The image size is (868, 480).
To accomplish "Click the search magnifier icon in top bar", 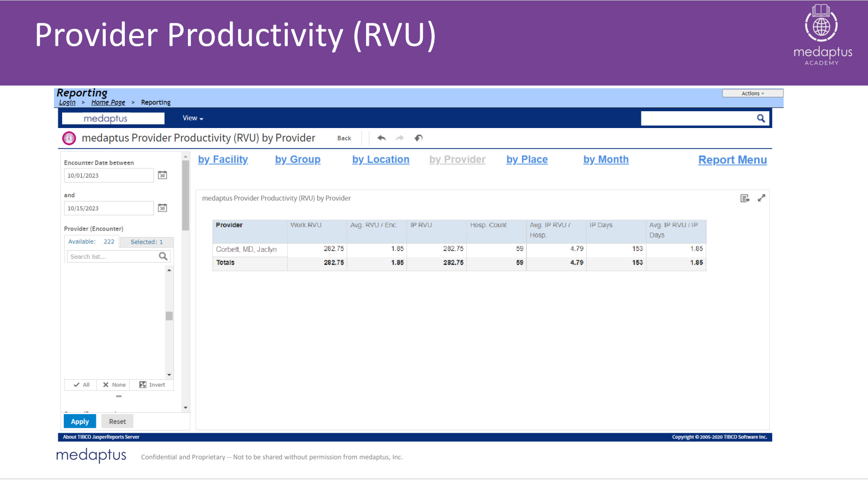I will (761, 118).
